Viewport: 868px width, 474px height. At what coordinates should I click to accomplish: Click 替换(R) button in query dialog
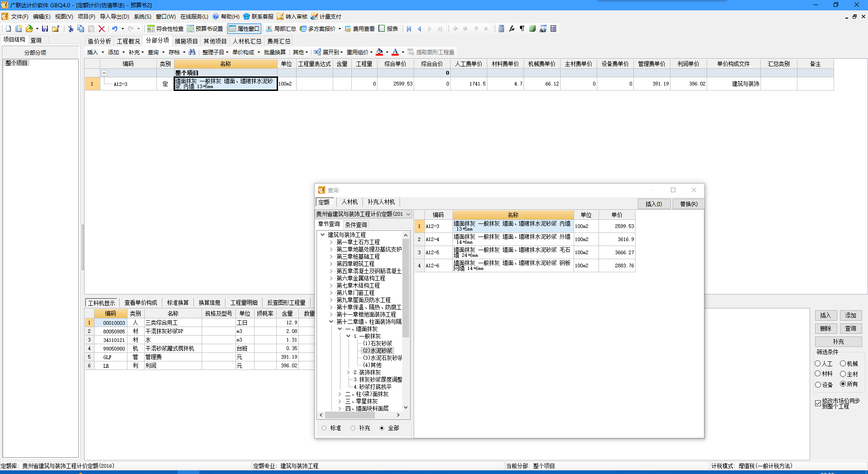pos(689,204)
